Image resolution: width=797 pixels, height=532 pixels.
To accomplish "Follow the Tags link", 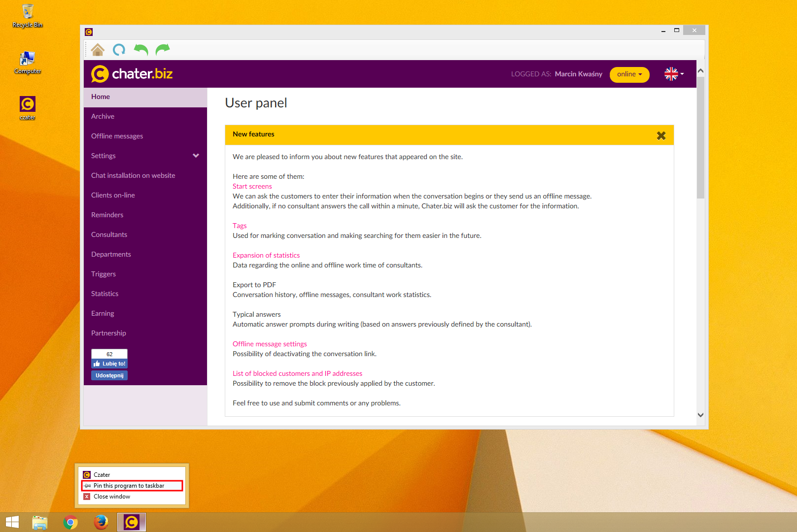I will pyautogui.click(x=240, y=226).
